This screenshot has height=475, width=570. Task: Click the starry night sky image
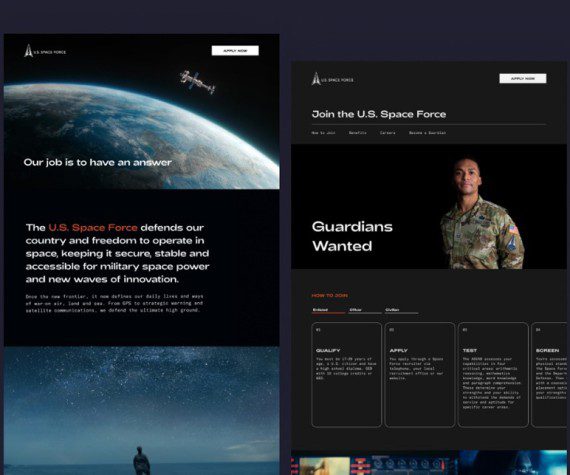(142, 411)
